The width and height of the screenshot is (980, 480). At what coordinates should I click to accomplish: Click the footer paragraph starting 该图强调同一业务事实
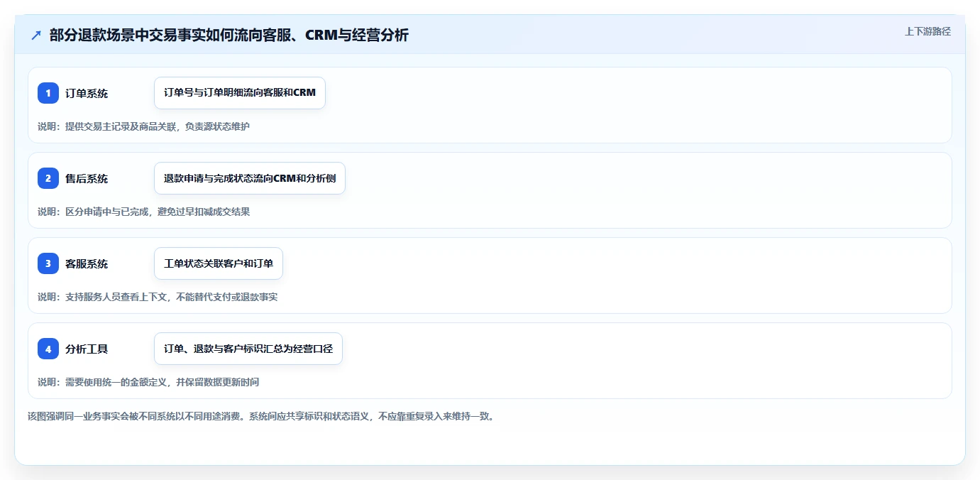[x=261, y=416]
